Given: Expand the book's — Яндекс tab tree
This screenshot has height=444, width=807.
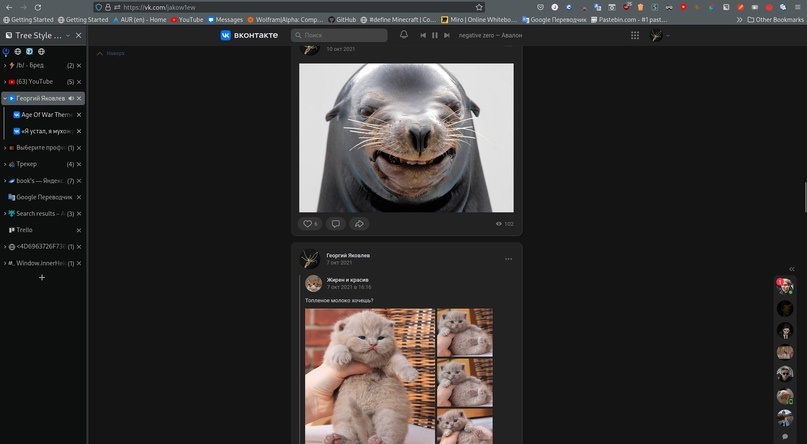Looking at the screenshot, I should [5, 181].
